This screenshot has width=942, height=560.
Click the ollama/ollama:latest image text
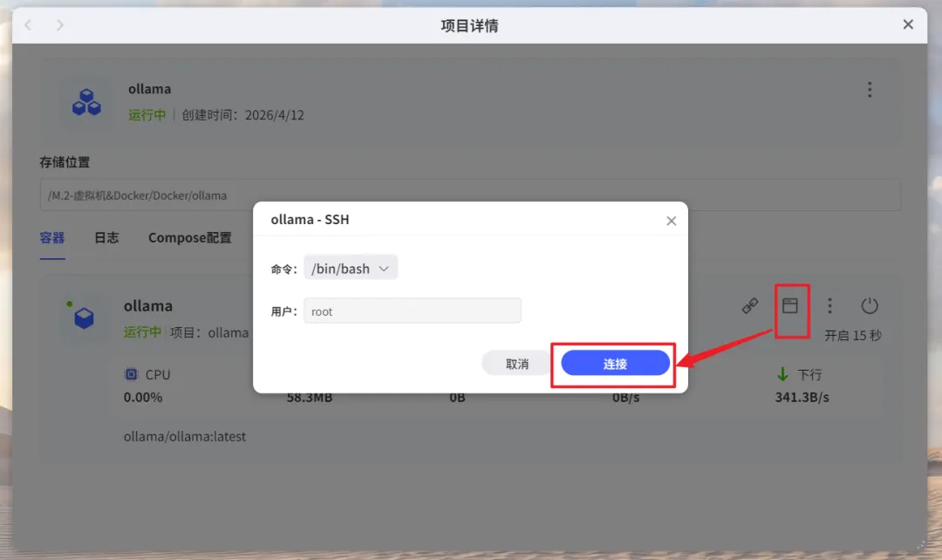coord(184,437)
